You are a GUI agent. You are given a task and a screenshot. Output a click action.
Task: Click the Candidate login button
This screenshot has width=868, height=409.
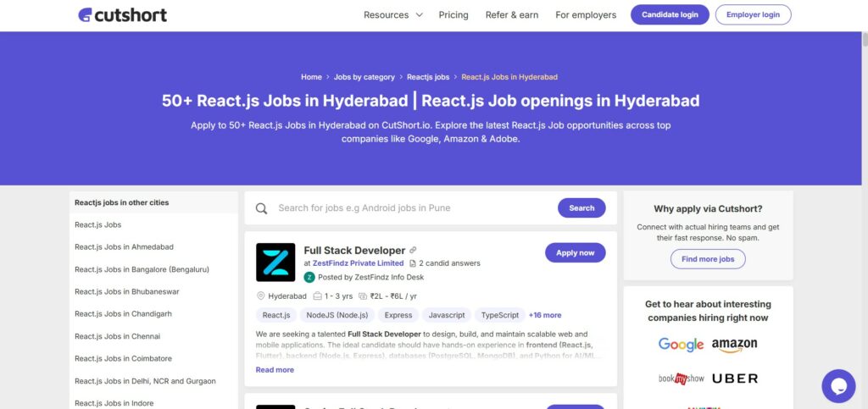pyautogui.click(x=670, y=15)
